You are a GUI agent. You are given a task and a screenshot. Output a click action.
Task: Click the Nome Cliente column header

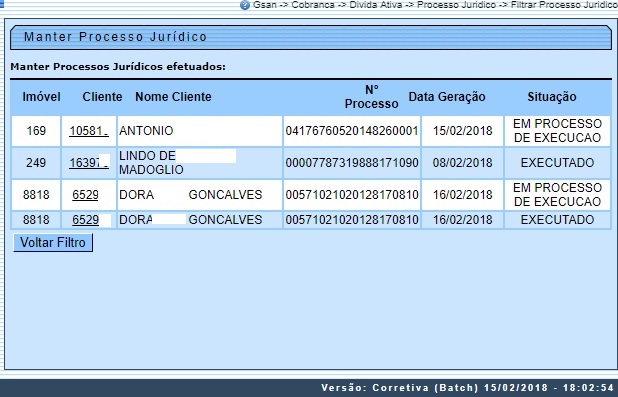point(173,97)
